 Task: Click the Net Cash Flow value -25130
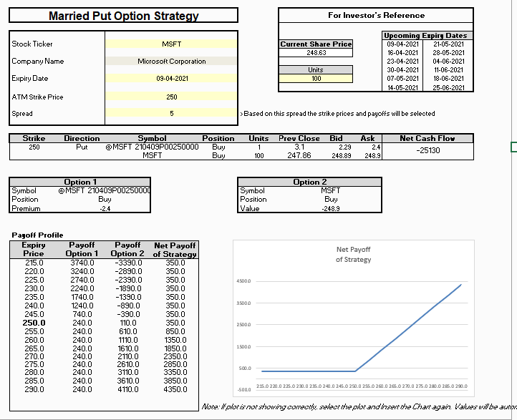click(x=428, y=150)
